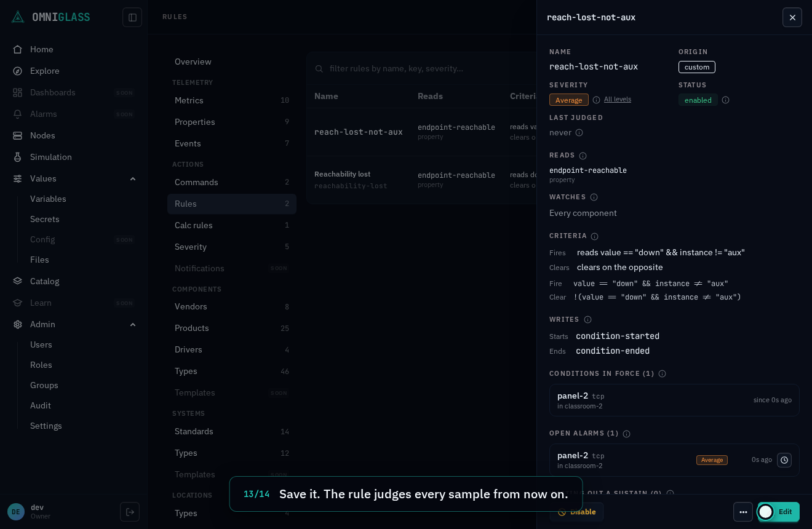Open the All levels link
The width and height of the screenshot is (812, 529).
618,99
